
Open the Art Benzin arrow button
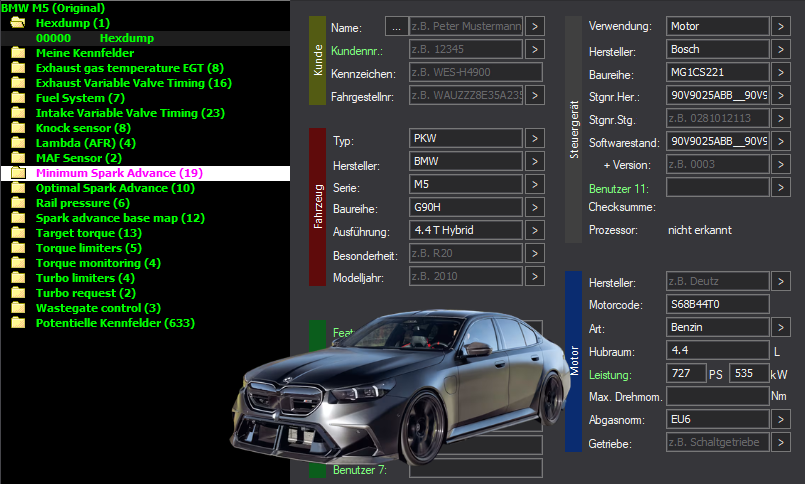(x=781, y=327)
